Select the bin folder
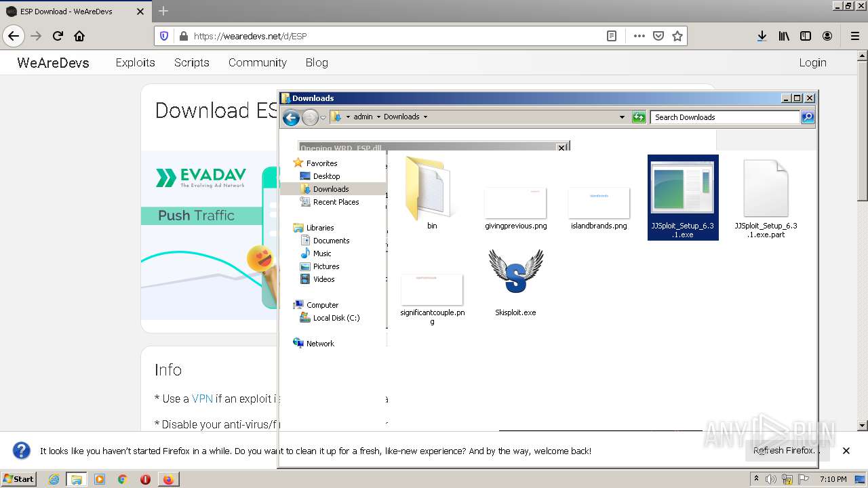 pos(432,193)
